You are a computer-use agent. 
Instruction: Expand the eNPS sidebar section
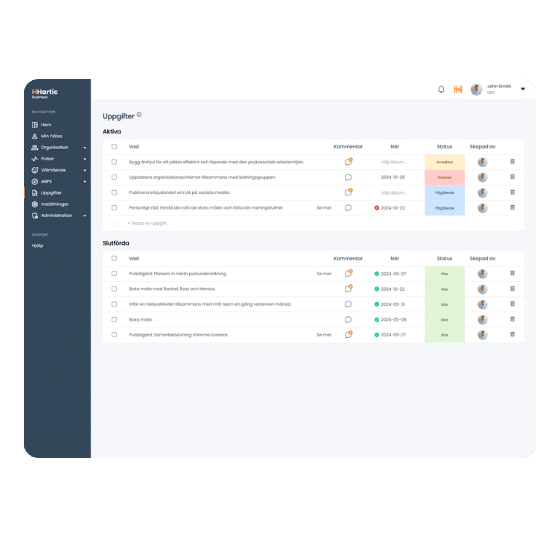85,182
